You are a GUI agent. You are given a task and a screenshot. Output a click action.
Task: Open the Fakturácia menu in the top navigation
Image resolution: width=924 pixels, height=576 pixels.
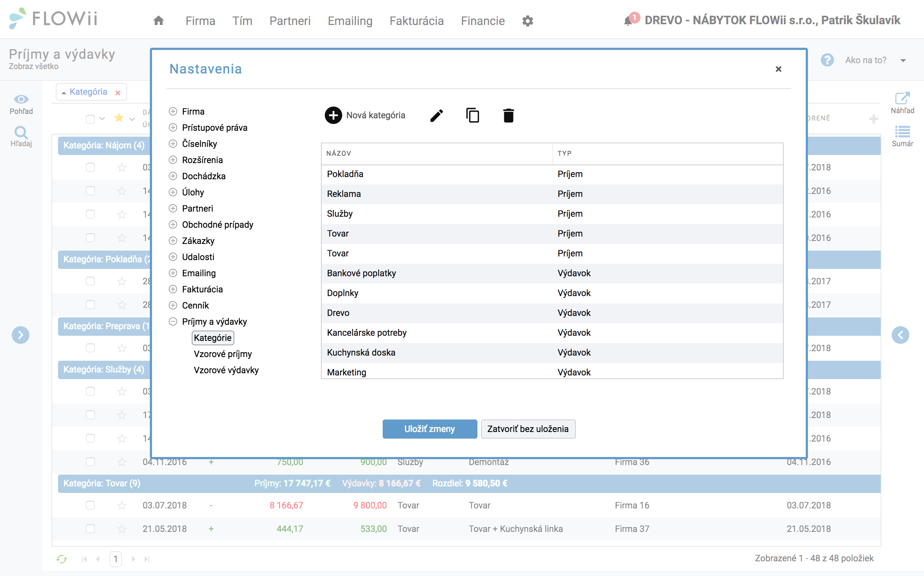pyautogui.click(x=416, y=21)
